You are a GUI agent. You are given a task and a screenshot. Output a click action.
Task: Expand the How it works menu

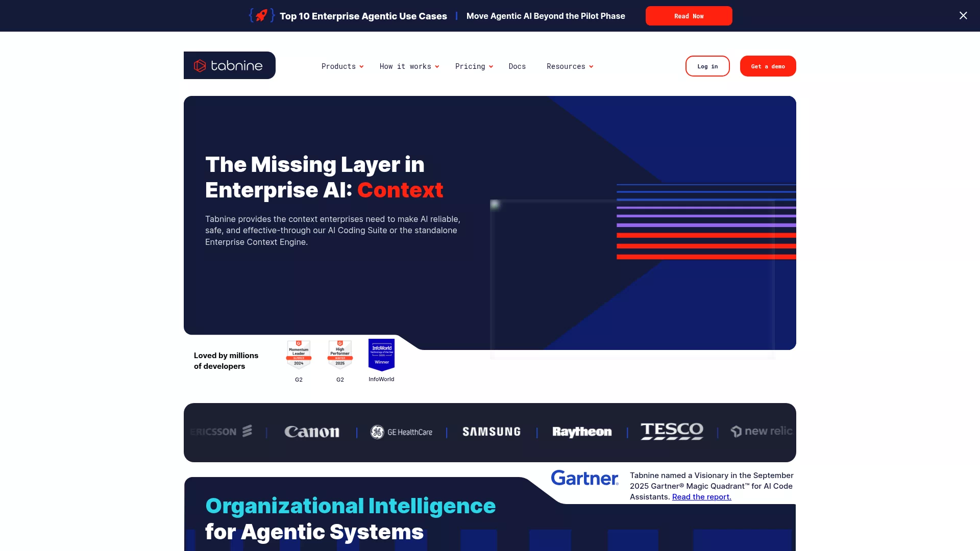tap(409, 66)
